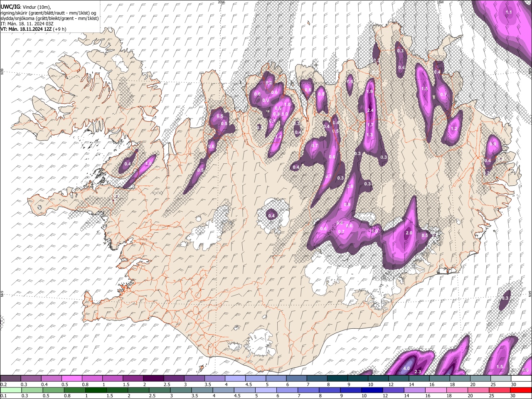Click the '1.7' precipitation value on the map

point(370,125)
